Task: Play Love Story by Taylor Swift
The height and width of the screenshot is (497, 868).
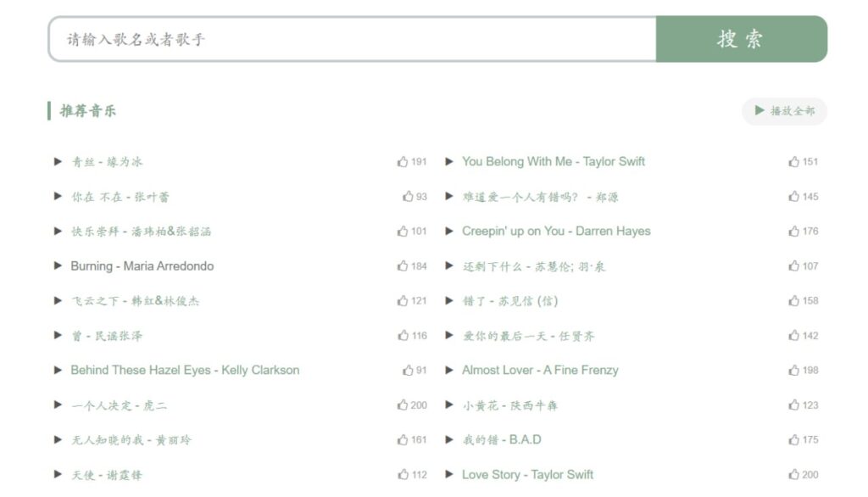Action: 450,475
